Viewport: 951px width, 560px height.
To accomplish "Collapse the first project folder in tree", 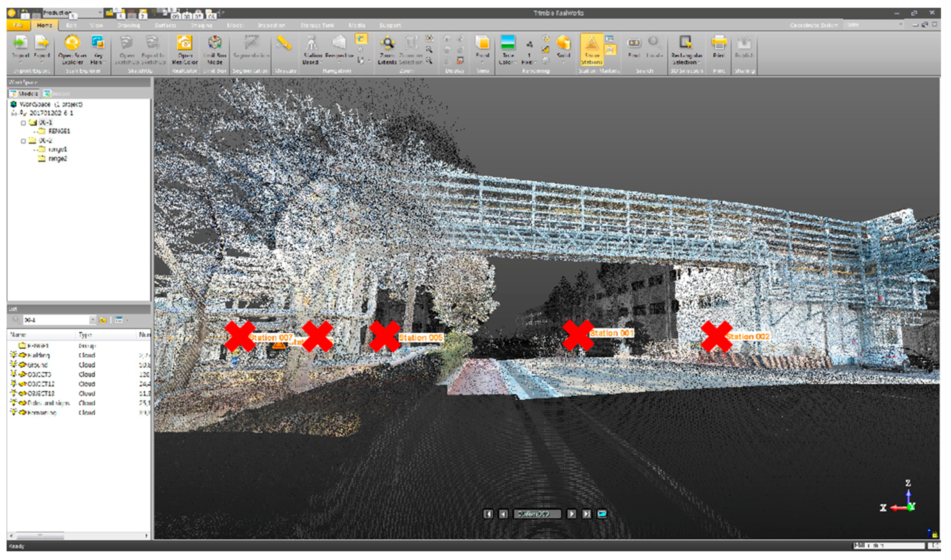I will coord(24,123).
